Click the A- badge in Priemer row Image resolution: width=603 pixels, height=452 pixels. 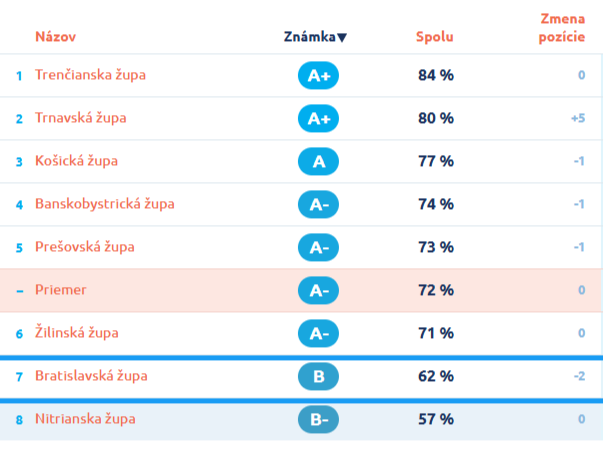pos(318,290)
